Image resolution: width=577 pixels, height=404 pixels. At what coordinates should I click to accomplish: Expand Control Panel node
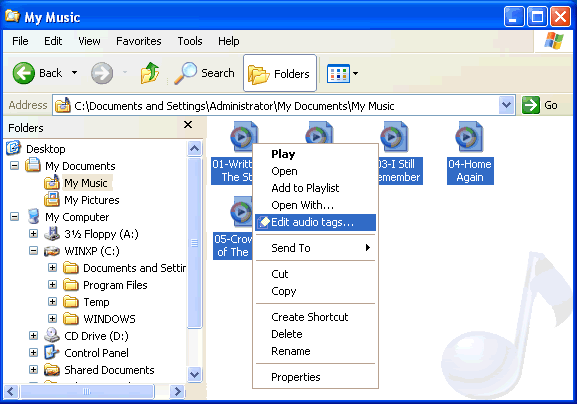click(x=33, y=352)
